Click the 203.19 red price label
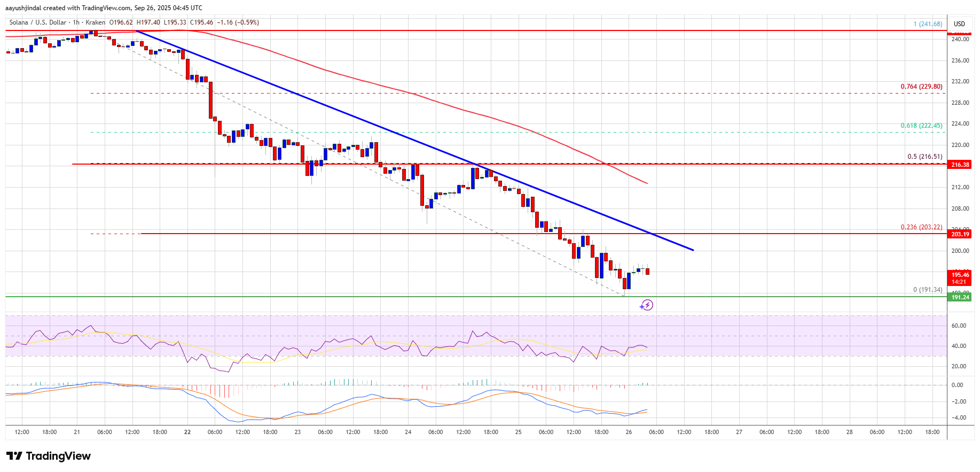The height and width of the screenshot is (472, 980). point(960,234)
